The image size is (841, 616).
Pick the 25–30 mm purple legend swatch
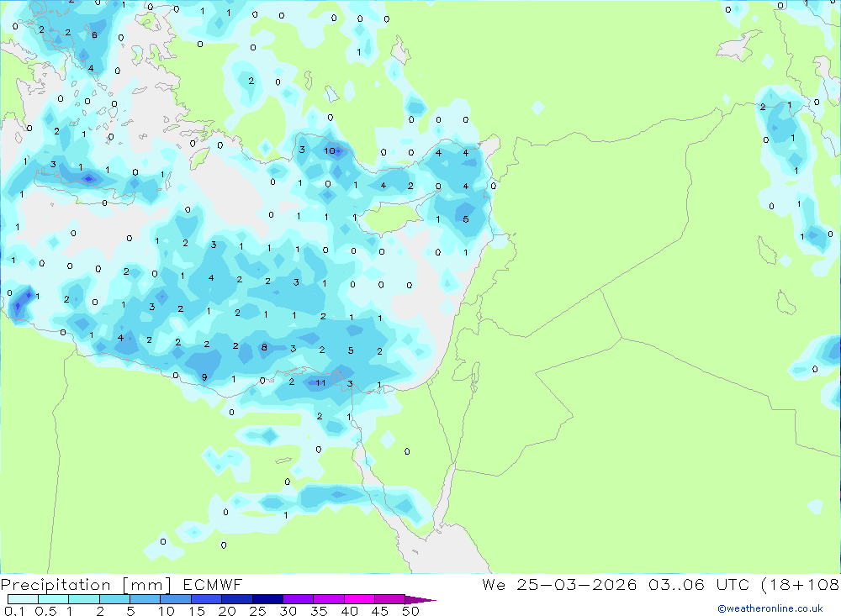[267, 599]
